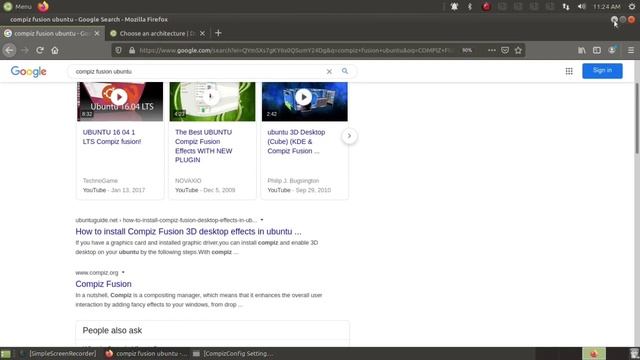Image resolution: width=640 pixels, height=360 pixels.
Task: Open the Firefox hamburger menu
Action: click(x=631, y=50)
